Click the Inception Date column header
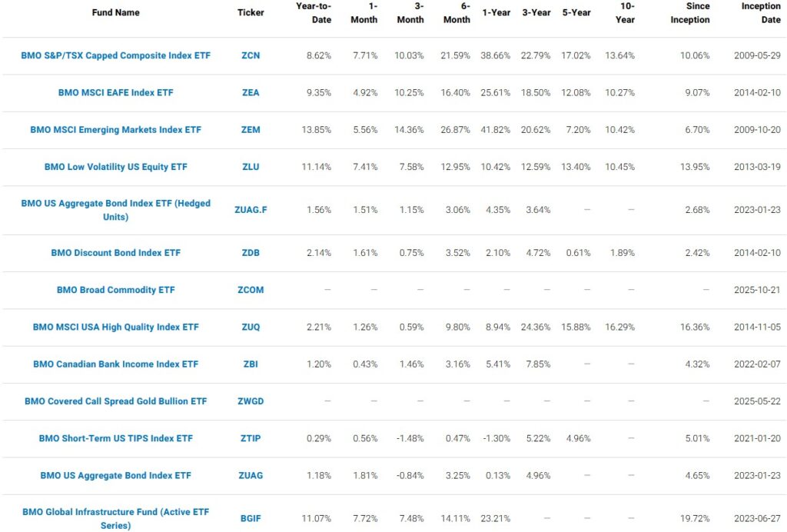Viewport: 787px width, 532px height. click(760, 12)
